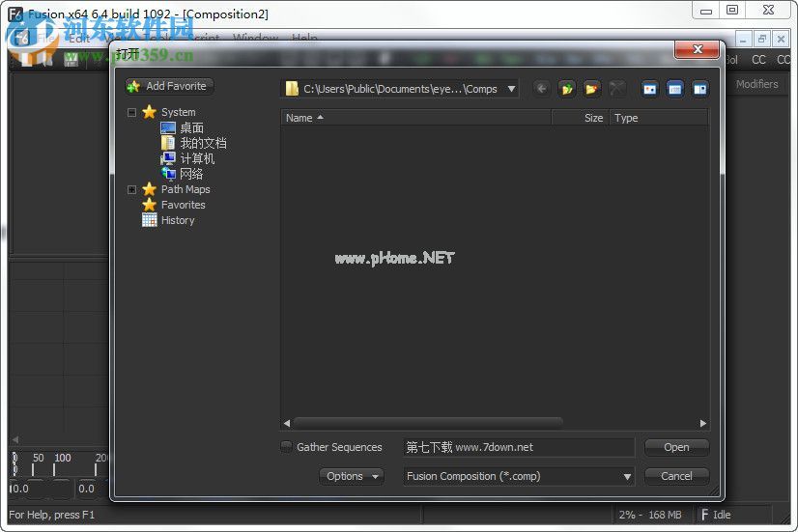Select the History calendar item
Viewport: 798px width, 532px height.
(x=177, y=220)
